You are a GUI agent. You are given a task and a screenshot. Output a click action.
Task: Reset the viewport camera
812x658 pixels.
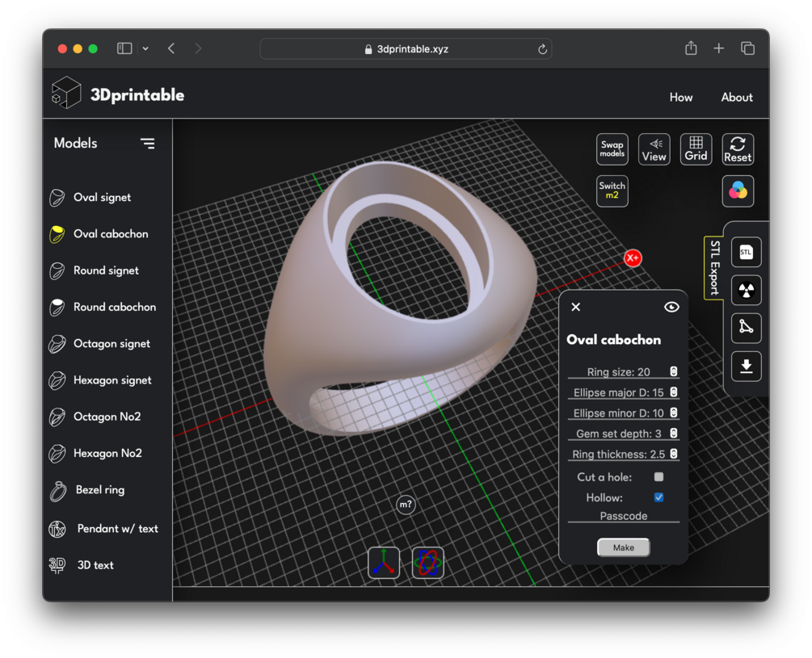(738, 149)
